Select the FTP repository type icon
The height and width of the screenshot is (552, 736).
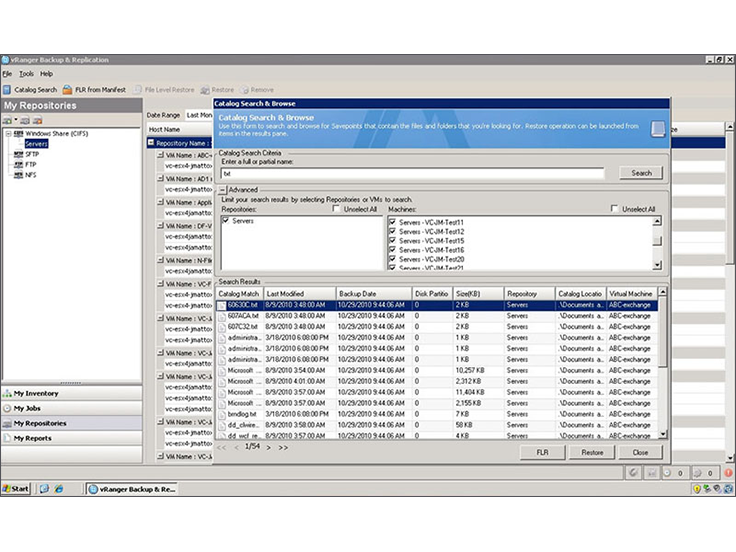tap(18, 164)
